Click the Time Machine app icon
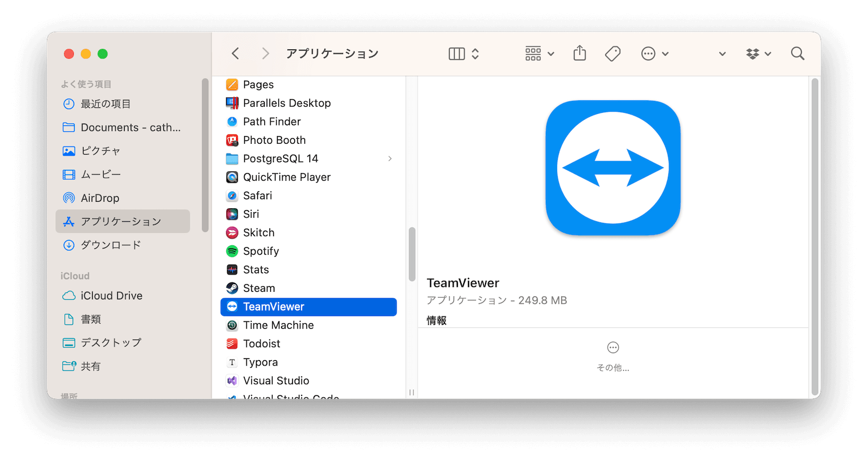This screenshot has width=868, height=461. pos(232,325)
